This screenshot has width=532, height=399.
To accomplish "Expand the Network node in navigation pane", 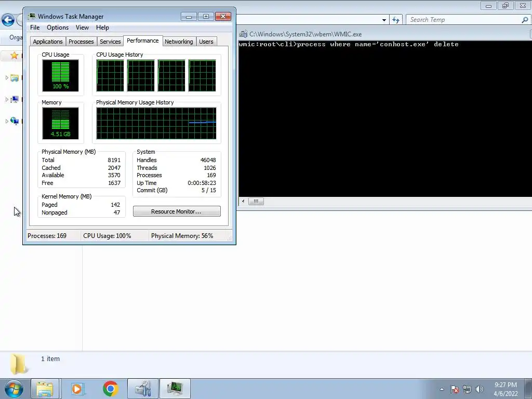I will pos(6,121).
